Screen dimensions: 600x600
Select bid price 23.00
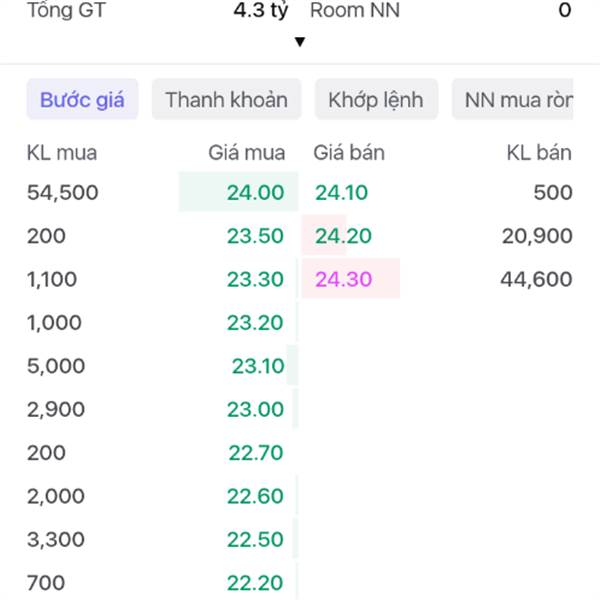255,409
